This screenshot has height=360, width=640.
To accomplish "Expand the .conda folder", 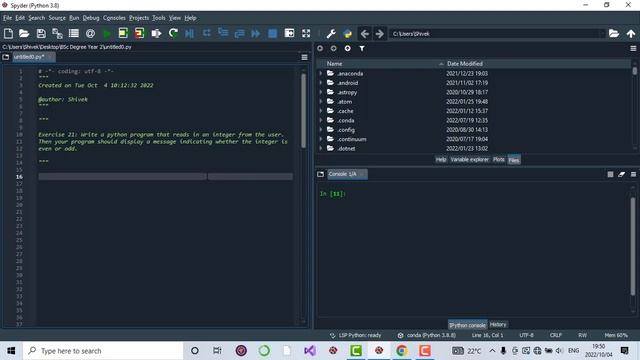I will (x=321, y=120).
